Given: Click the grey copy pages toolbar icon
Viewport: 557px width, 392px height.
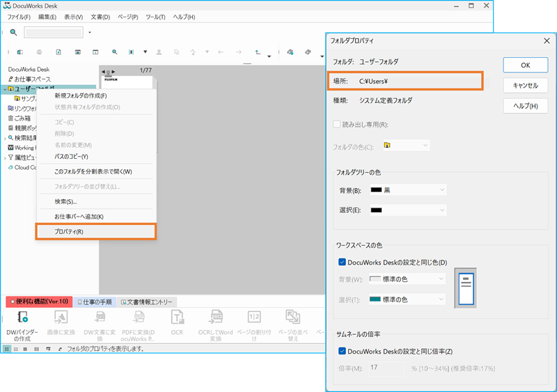Looking at the screenshot, I should click(x=177, y=52).
